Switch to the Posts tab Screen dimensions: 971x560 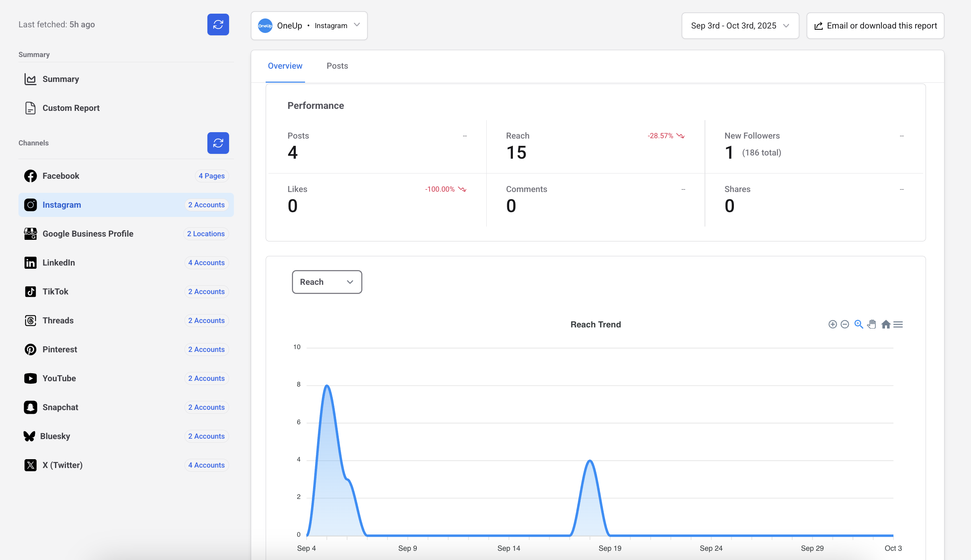point(337,66)
